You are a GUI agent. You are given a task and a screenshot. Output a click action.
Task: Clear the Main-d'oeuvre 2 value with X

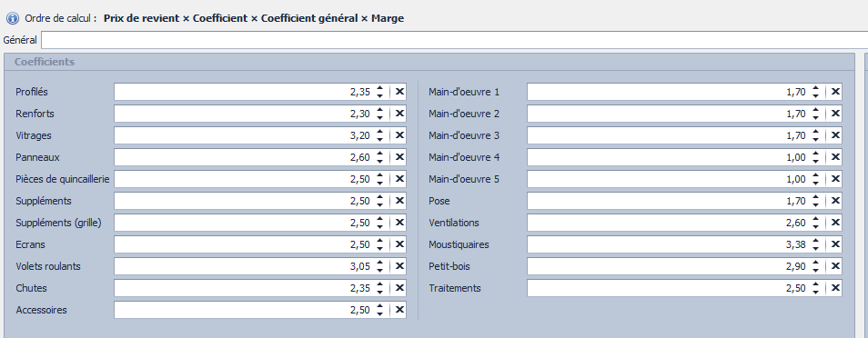point(835,114)
